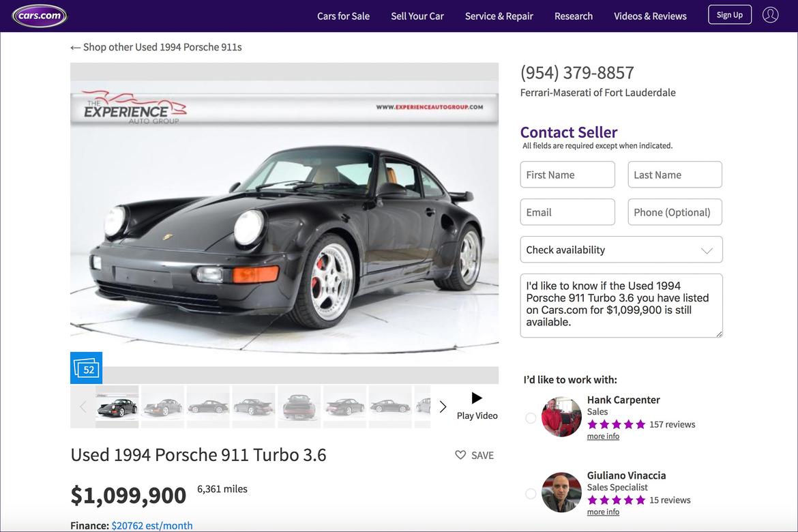Screen dimensions: 798x532
Task: Click Giuliano Vinaccia's 15 reviews
Action: tap(670, 501)
